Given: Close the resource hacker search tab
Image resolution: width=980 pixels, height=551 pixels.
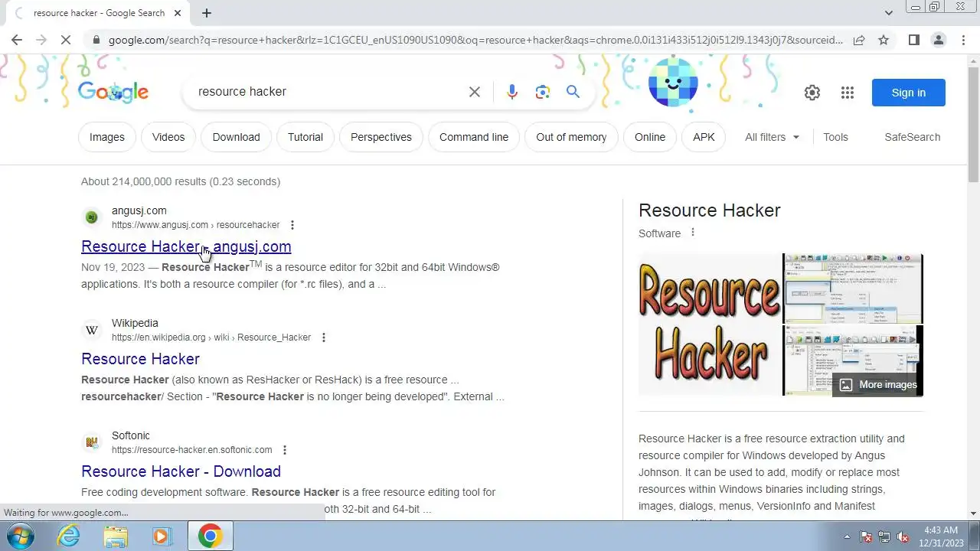Looking at the screenshot, I should click(178, 13).
